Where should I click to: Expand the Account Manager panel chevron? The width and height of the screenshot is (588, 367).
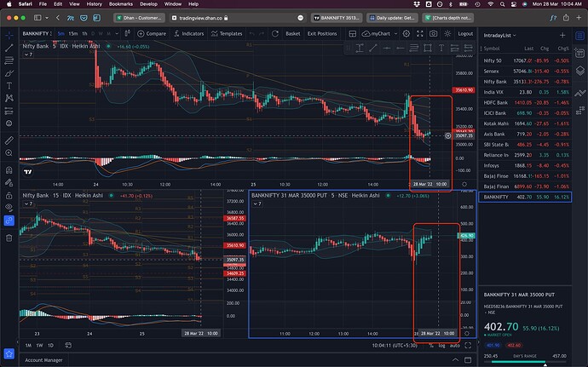(455, 360)
